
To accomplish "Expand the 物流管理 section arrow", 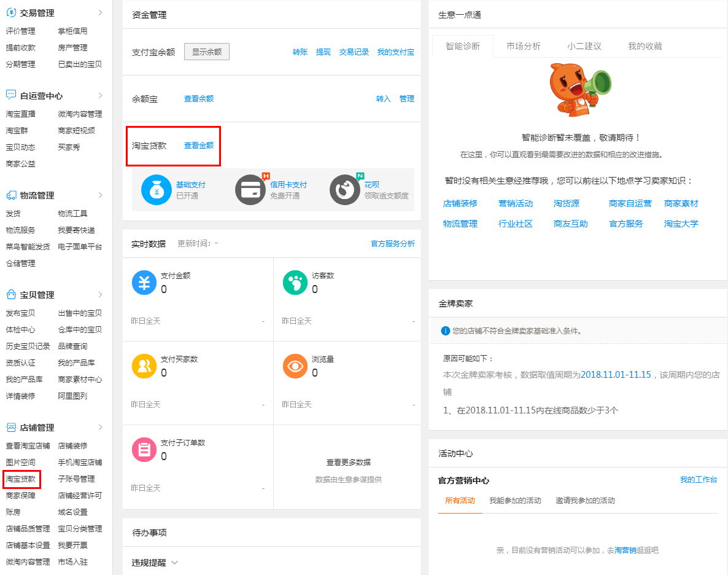I will tap(100, 195).
